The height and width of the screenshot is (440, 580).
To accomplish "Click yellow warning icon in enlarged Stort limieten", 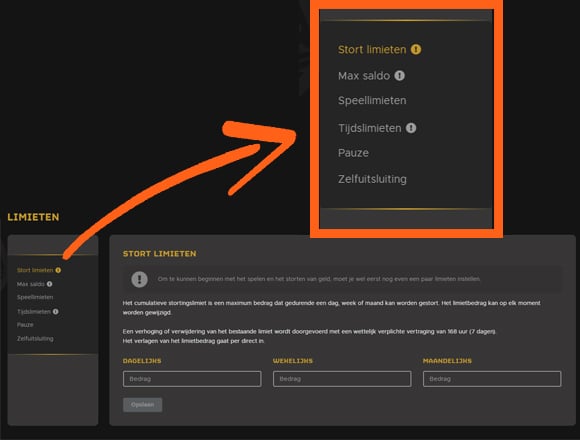I will [x=416, y=49].
